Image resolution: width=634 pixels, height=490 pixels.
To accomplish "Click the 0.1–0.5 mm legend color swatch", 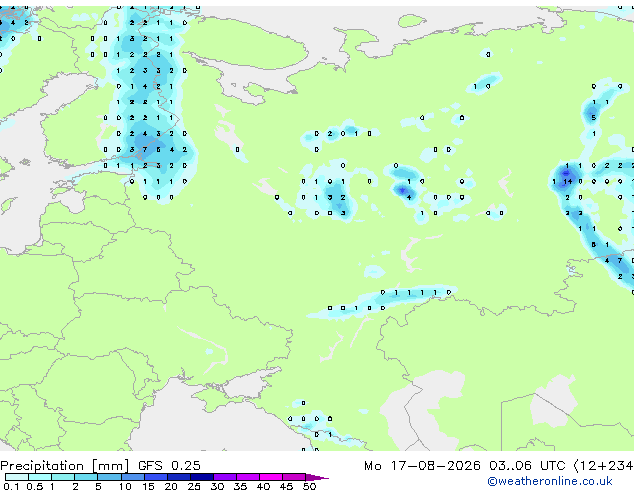I will point(17,477).
